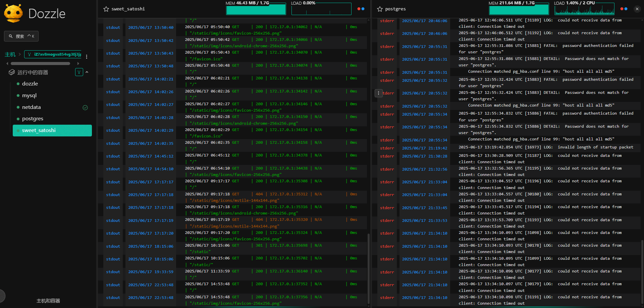Select the dozzle container in sidebar
The height and width of the screenshot is (308, 644).
30,84
